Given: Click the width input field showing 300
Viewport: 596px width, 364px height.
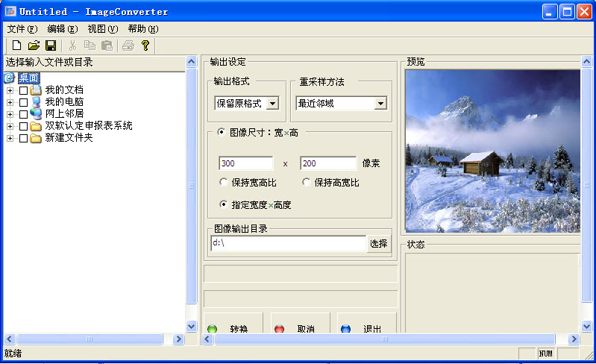Looking at the screenshot, I should pos(246,163).
